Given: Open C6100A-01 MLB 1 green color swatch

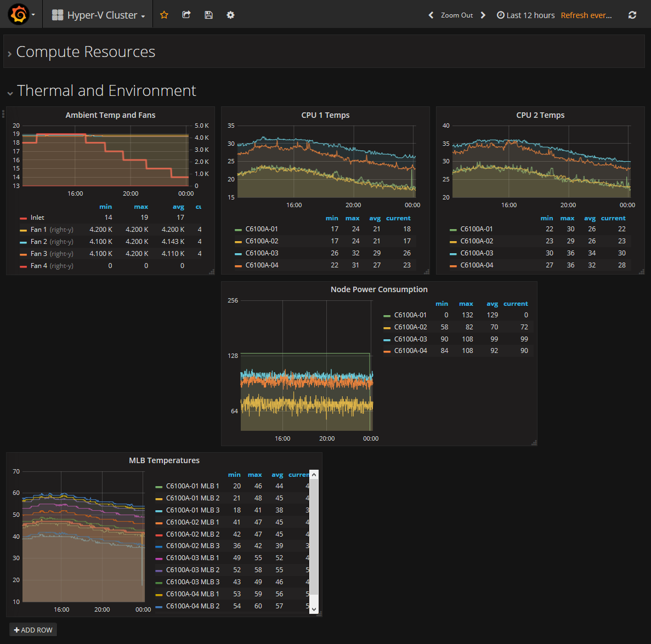Looking at the screenshot, I should [x=158, y=487].
